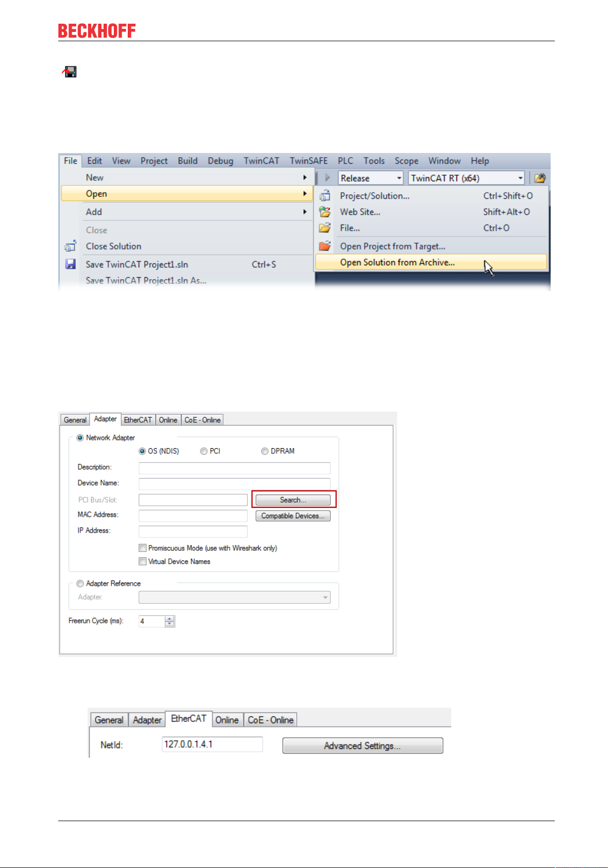
Task: Open the PLC menu
Action: tap(346, 161)
